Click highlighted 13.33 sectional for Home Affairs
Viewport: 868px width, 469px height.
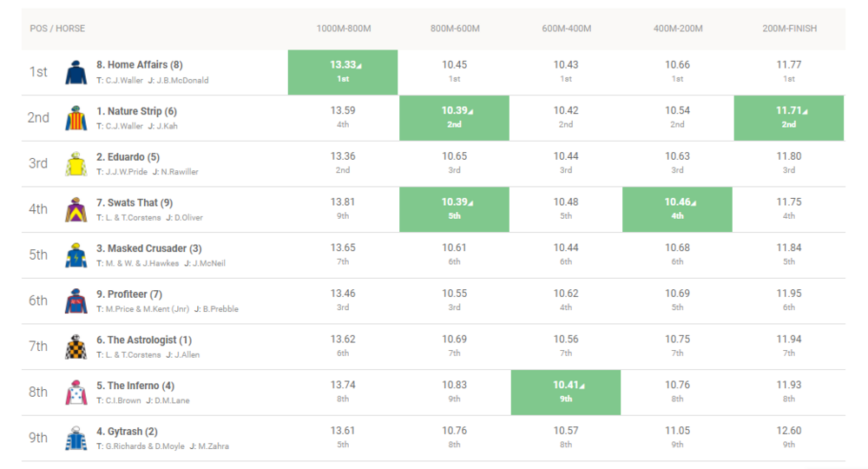343,71
